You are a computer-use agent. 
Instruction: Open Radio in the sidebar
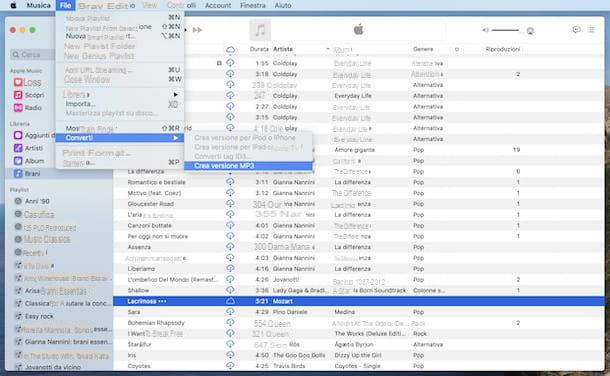tap(33, 108)
